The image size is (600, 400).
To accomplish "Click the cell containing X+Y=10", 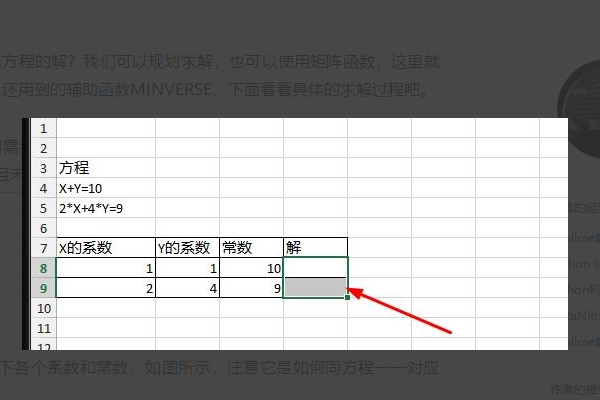I will (x=106, y=188).
